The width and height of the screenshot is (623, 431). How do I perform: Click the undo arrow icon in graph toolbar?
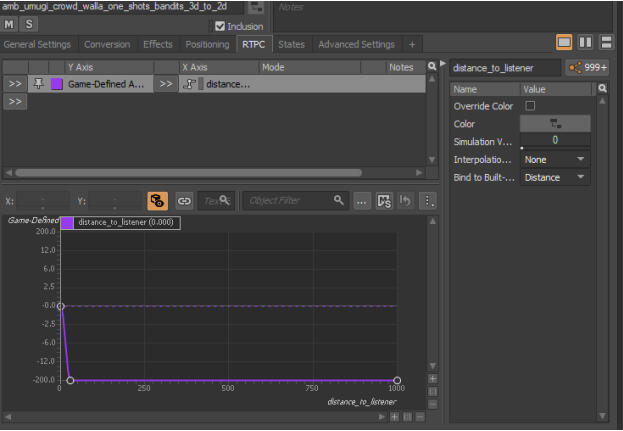click(x=407, y=201)
